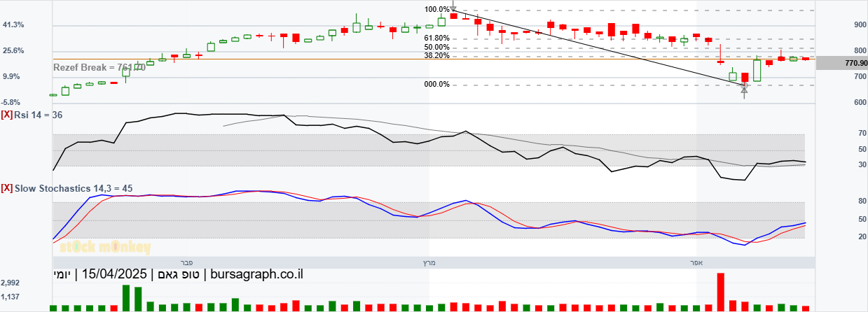Viewport: 868px width, 312px height.
Task: Click the מרץ month label on time axis
Action: tap(429, 262)
